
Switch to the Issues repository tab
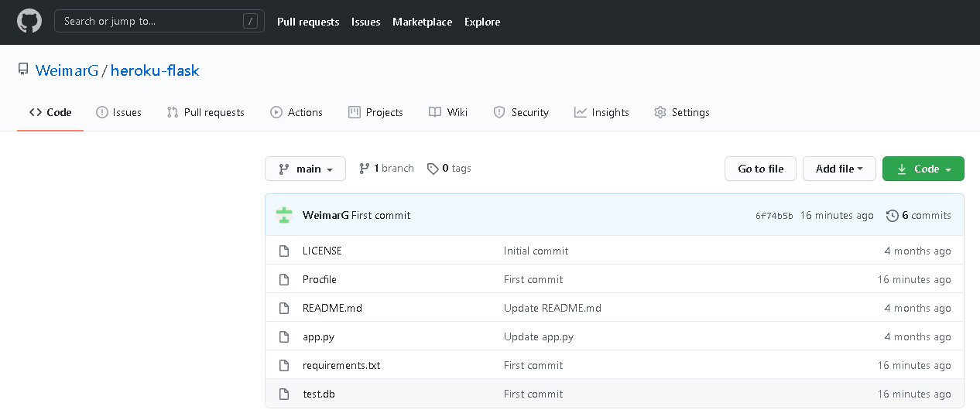pos(118,112)
